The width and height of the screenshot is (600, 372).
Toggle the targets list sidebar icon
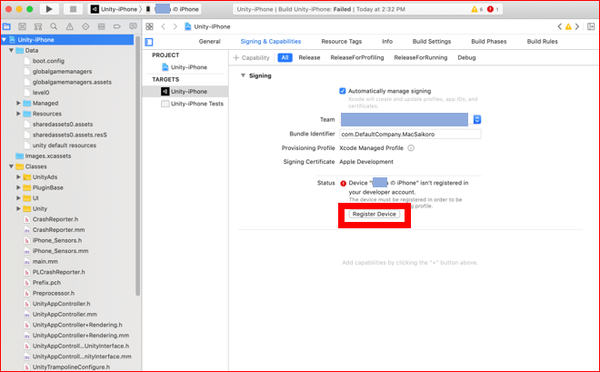[149, 42]
